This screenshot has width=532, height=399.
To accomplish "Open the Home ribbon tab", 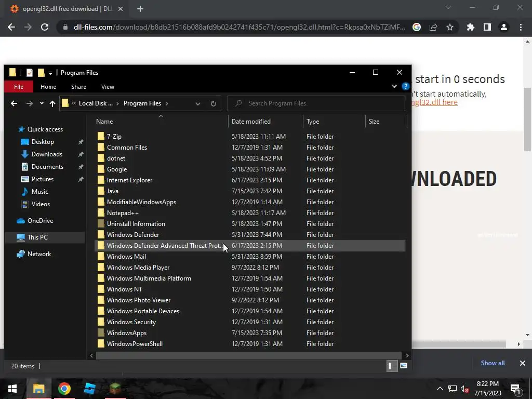I will coord(48,87).
